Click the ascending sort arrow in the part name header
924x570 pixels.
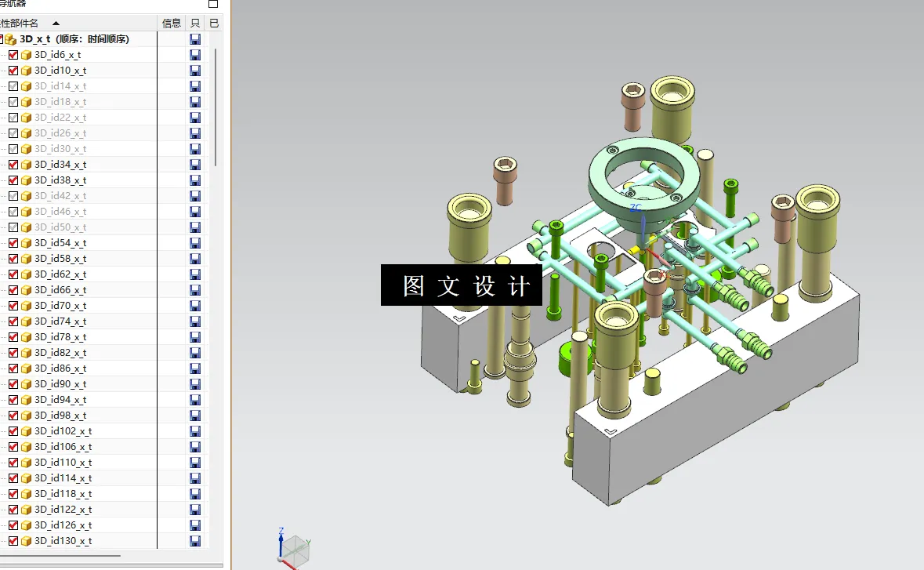(x=54, y=23)
